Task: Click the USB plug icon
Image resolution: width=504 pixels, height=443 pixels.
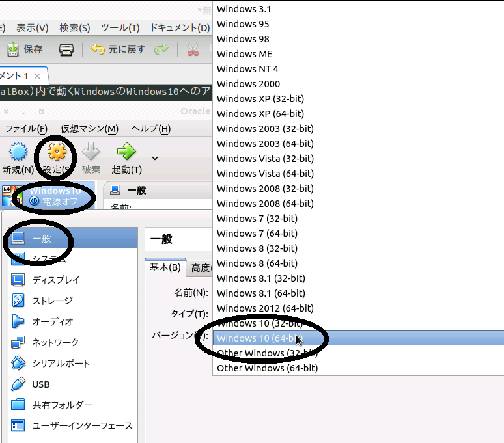Action: 18,384
